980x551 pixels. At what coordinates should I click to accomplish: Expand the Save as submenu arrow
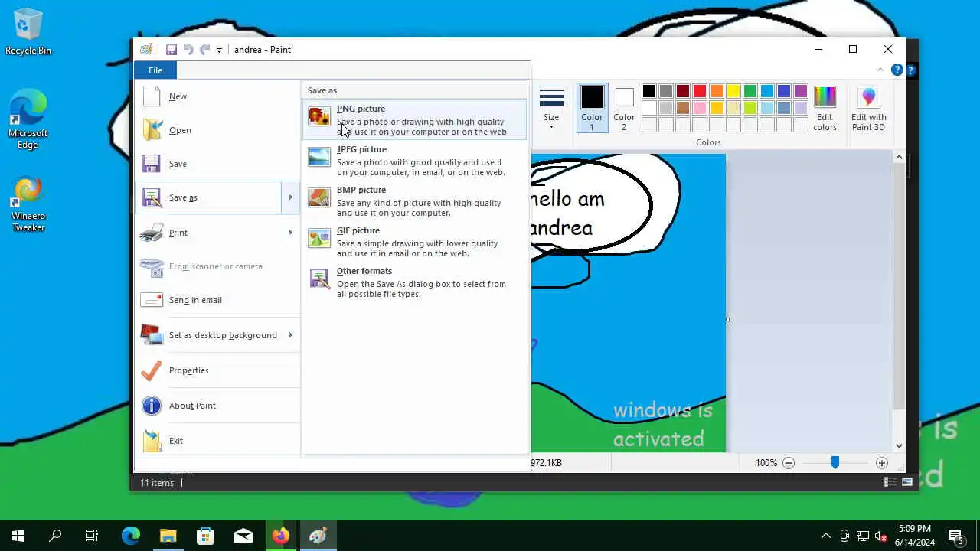(x=290, y=197)
